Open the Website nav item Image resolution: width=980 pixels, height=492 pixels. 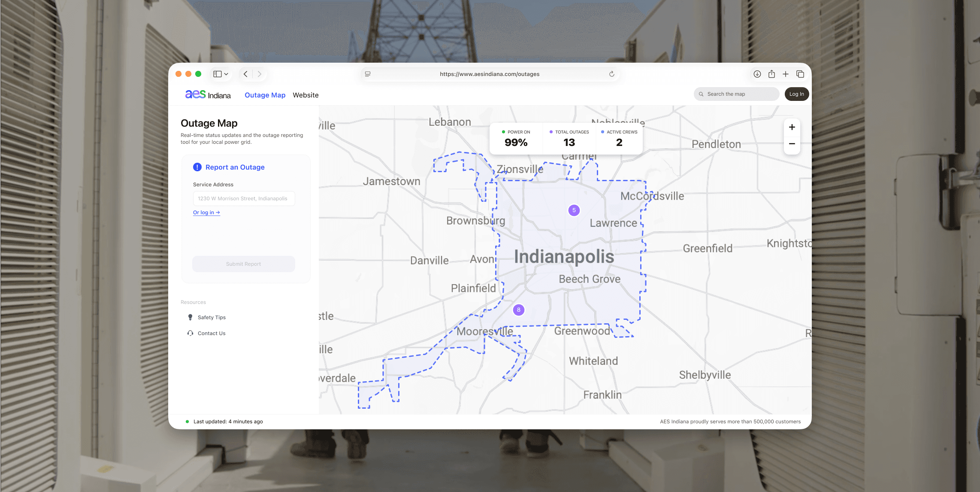(x=305, y=95)
